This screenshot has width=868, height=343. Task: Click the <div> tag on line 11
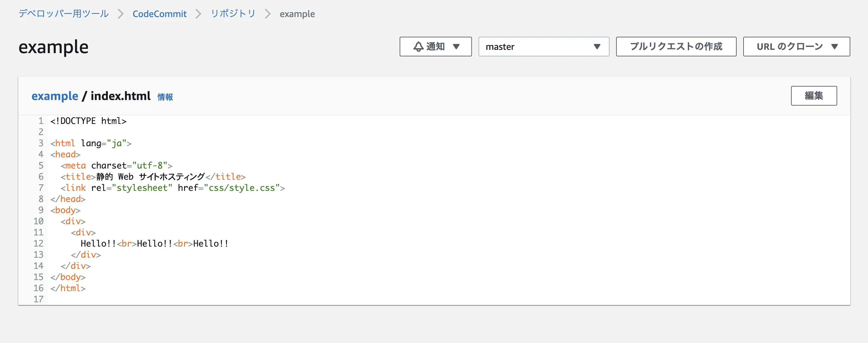coord(83,232)
